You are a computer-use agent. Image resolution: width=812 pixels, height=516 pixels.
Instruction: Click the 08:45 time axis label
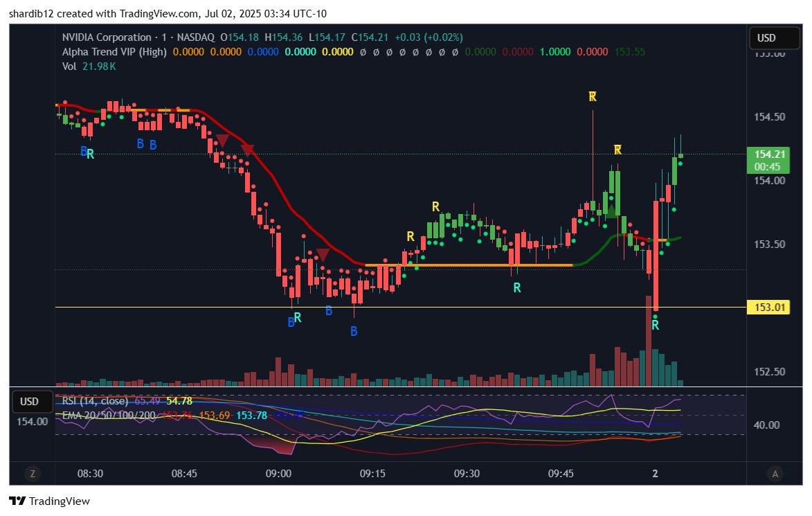(184, 474)
